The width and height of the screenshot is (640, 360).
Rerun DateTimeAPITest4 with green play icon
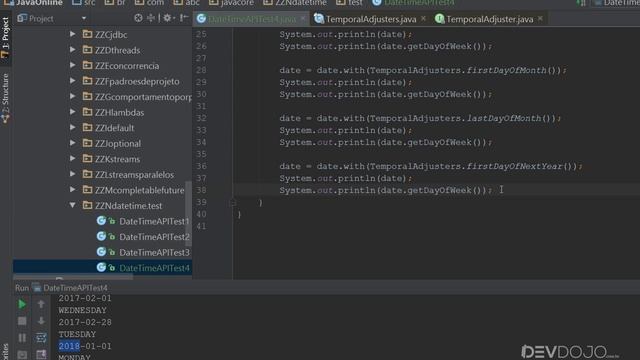click(22, 304)
